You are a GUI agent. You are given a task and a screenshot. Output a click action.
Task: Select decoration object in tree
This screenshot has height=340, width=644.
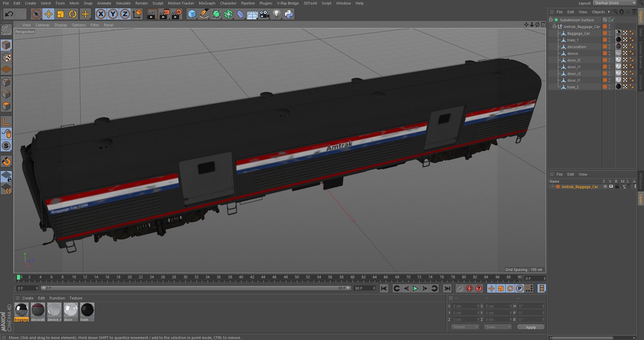tap(577, 47)
